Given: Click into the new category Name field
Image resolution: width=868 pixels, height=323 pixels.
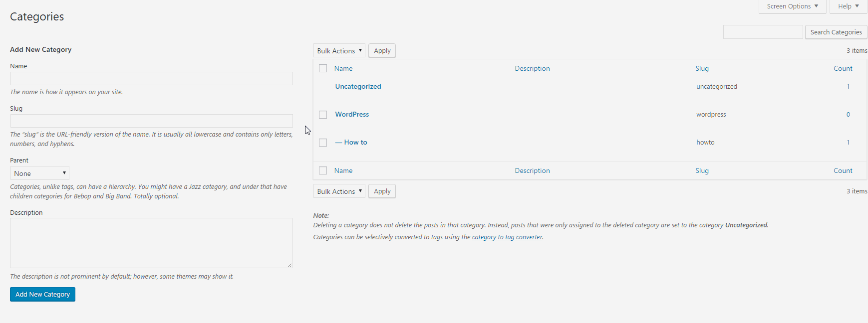Looking at the screenshot, I should click(151, 79).
